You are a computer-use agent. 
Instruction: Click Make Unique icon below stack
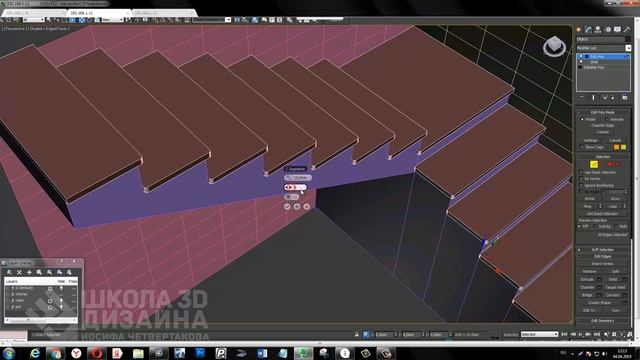click(605, 98)
